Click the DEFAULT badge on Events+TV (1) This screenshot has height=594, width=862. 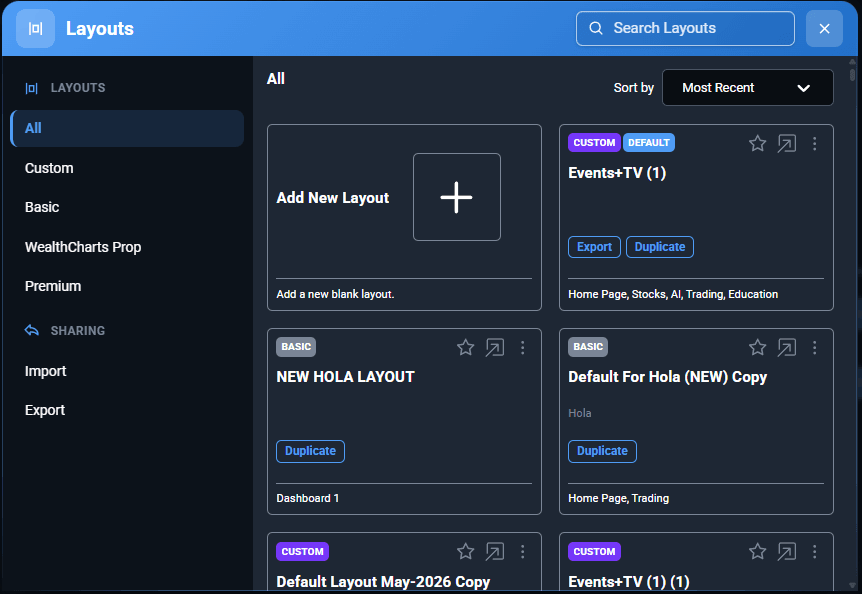click(x=649, y=142)
